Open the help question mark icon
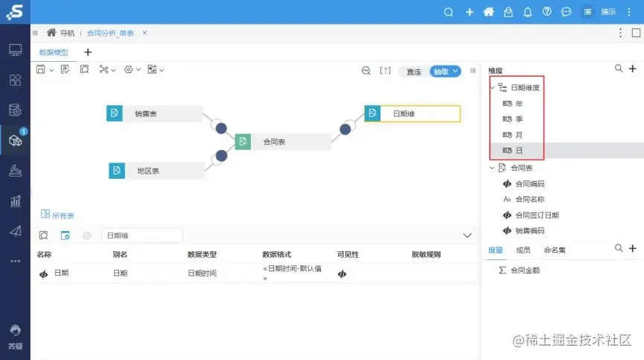 [546, 11]
